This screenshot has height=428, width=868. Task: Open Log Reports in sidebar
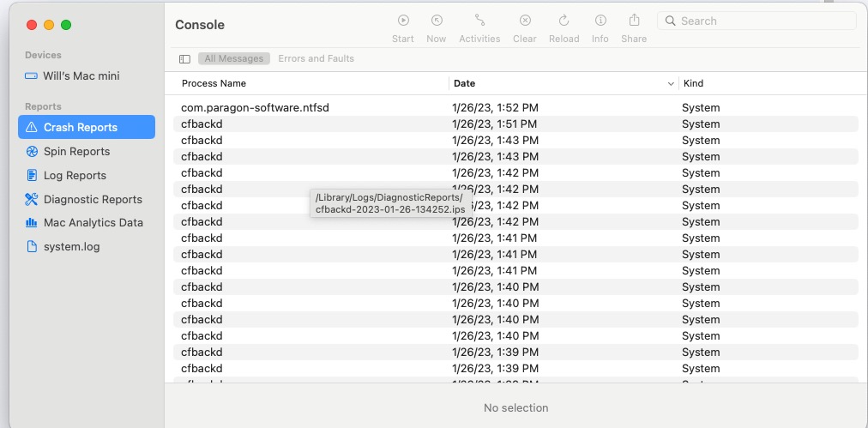(x=87, y=176)
